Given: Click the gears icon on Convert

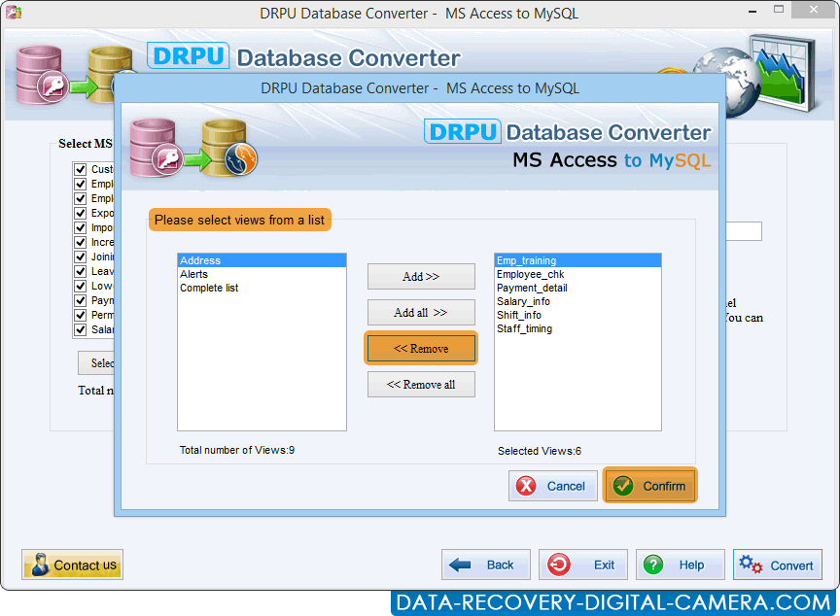Looking at the screenshot, I should click(x=751, y=565).
